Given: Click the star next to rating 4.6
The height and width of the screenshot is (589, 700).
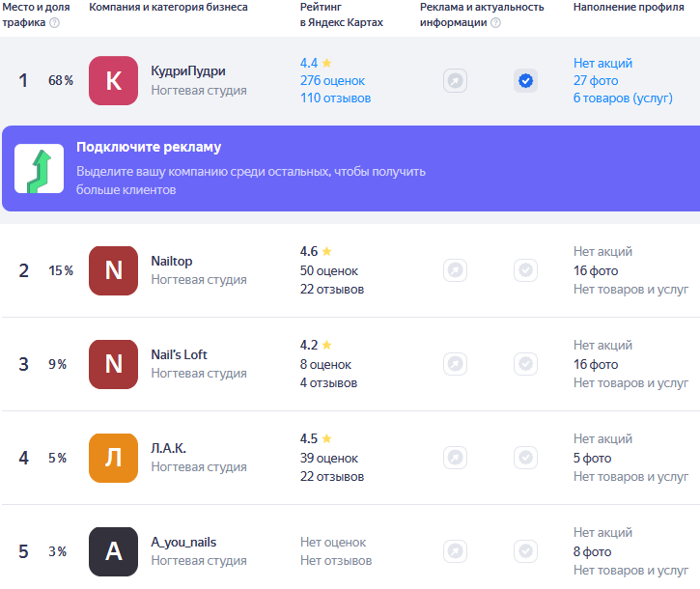Looking at the screenshot, I should (326, 251).
